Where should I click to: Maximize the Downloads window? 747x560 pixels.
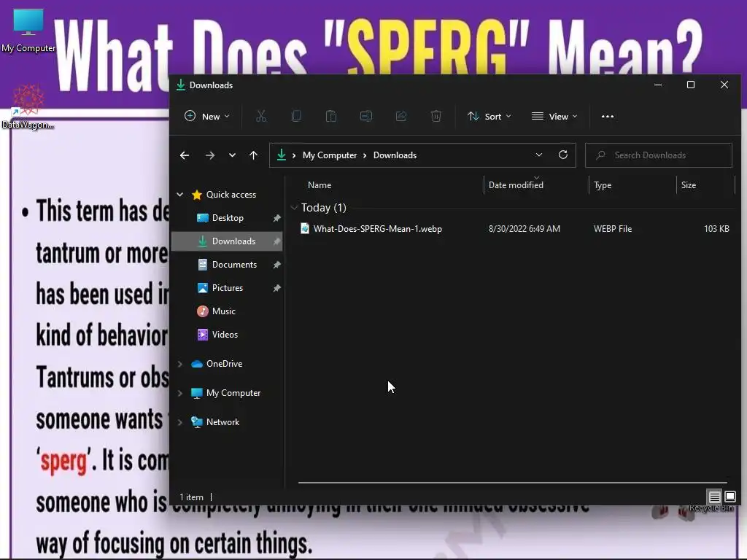point(691,85)
